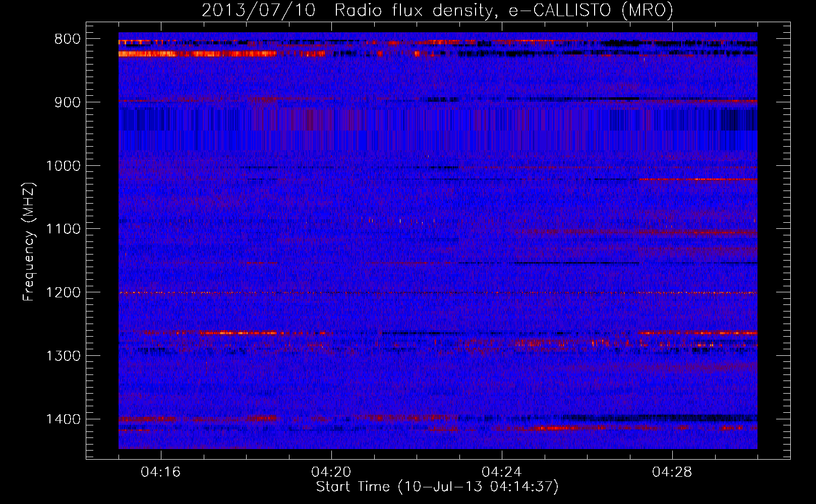Select the 1100 frequency axis label
The image size is (816, 504).
click(x=63, y=229)
